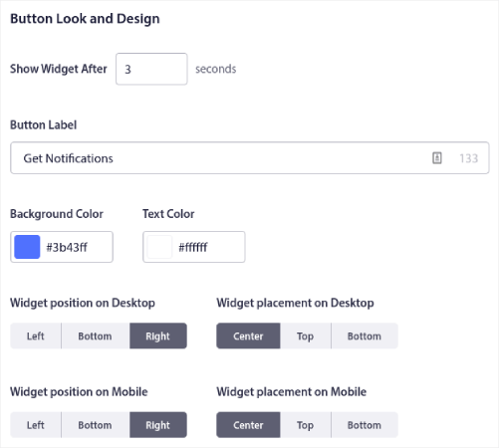Set Mobile widget placement to Top
Screen dimensions: 499x448
[306, 425]
